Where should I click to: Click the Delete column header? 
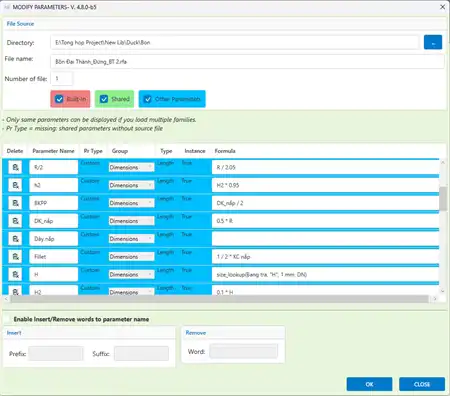coord(15,151)
